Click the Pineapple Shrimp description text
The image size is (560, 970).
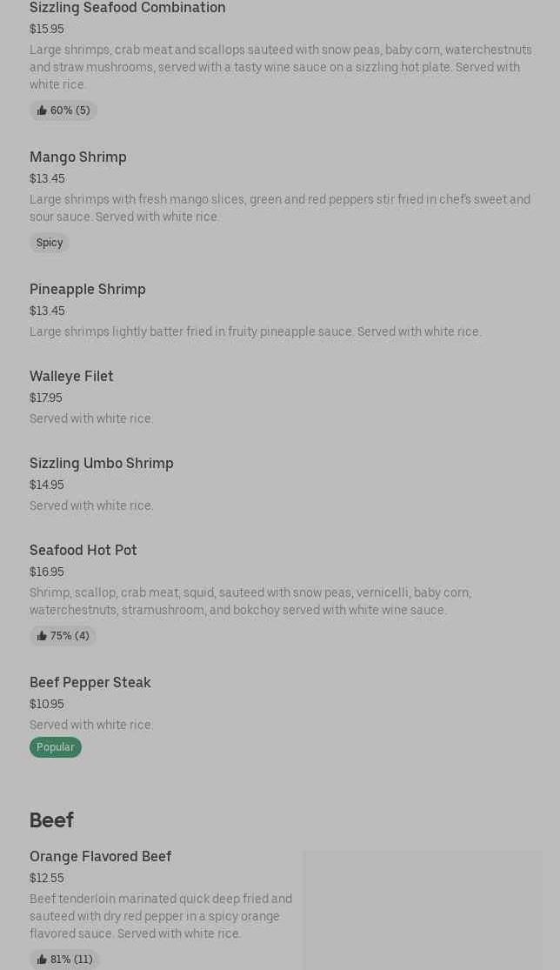point(255,331)
